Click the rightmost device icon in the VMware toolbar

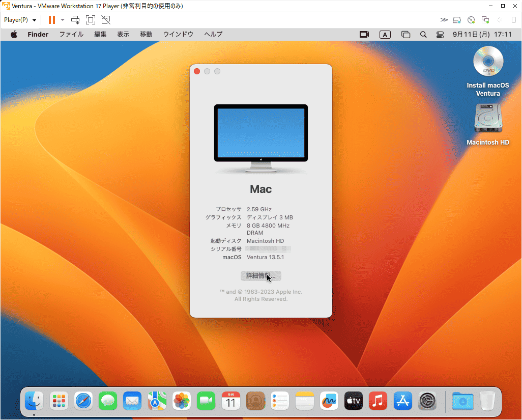[x=514, y=20]
